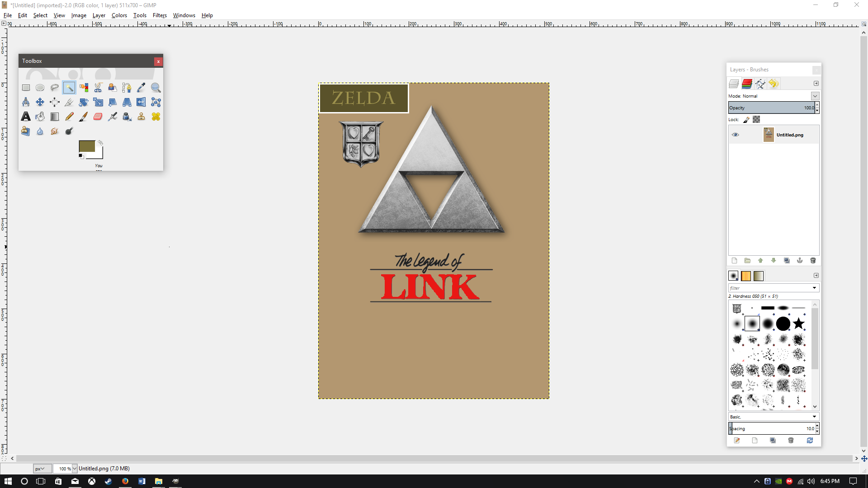Select the Rectangle Select tool
This screenshot has height=488, width=868.
[26, 88]
